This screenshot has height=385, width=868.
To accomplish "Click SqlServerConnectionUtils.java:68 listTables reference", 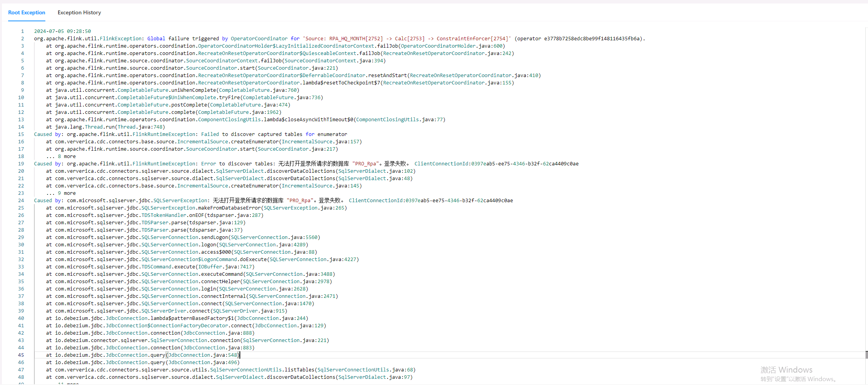I will pos(365,370).
